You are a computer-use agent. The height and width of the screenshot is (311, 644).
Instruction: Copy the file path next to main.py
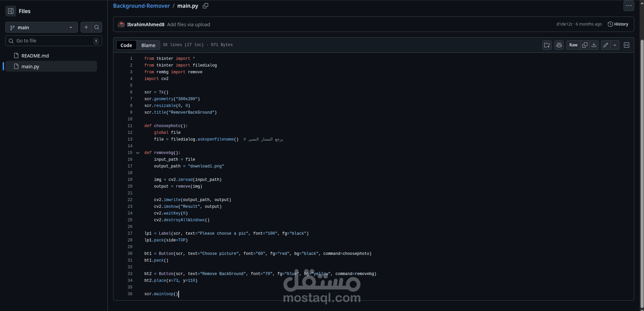pos(205,6)
